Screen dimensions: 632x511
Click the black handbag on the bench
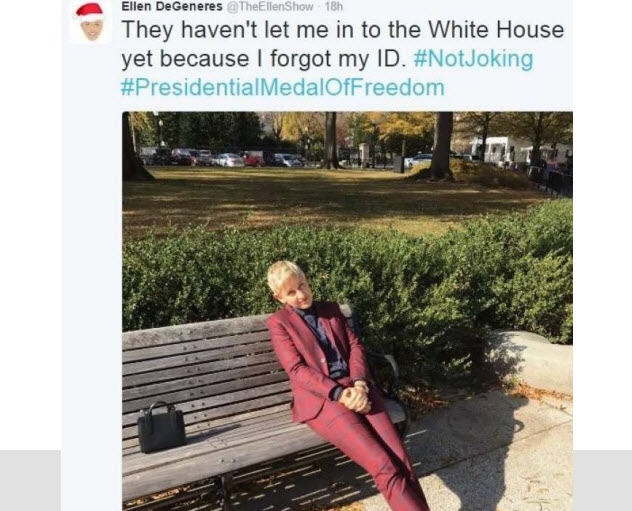pyautogui.click(x=161, y=428)
